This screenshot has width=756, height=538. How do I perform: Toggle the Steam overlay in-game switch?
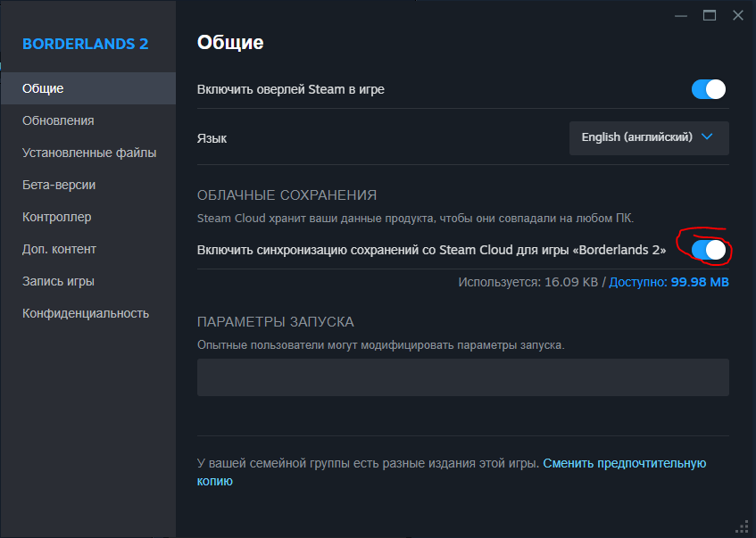tap(709, 89)
